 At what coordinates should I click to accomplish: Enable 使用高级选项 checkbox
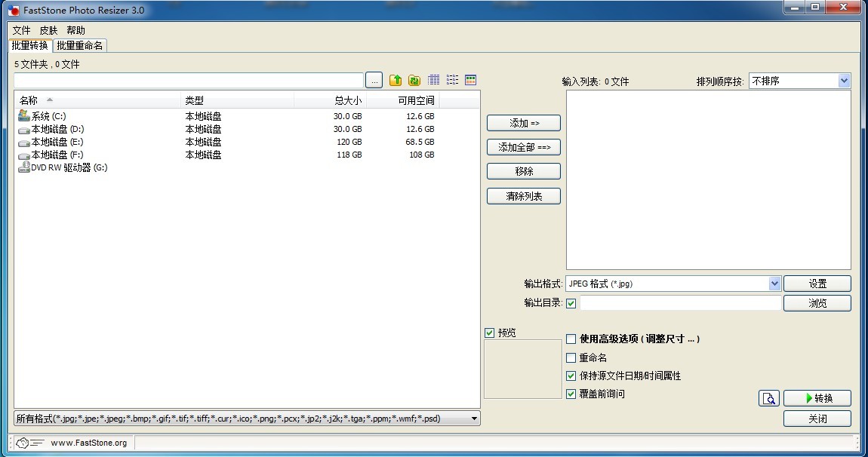[x=571, y=339]
